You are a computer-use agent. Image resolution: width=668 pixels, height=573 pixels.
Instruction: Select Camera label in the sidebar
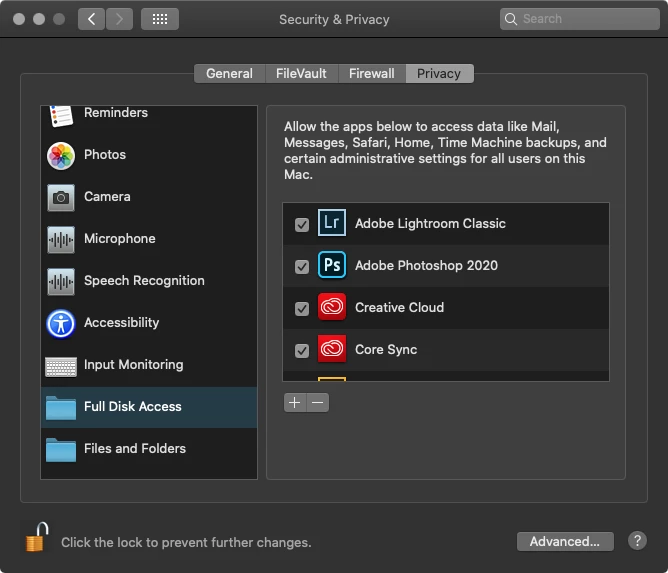(107, 196)
